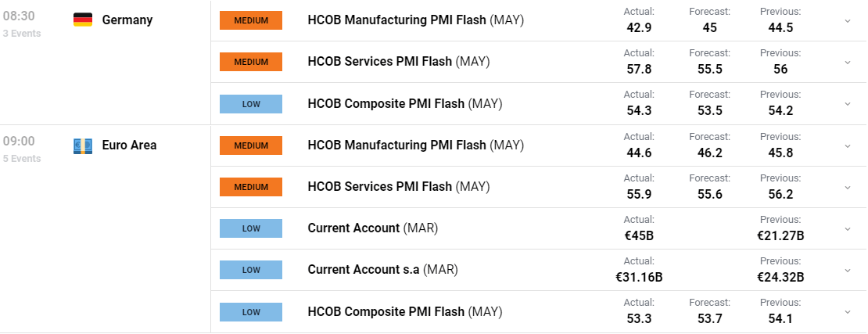Expand Euro Area Composite PMI Flash chevron

pos(847,312)
